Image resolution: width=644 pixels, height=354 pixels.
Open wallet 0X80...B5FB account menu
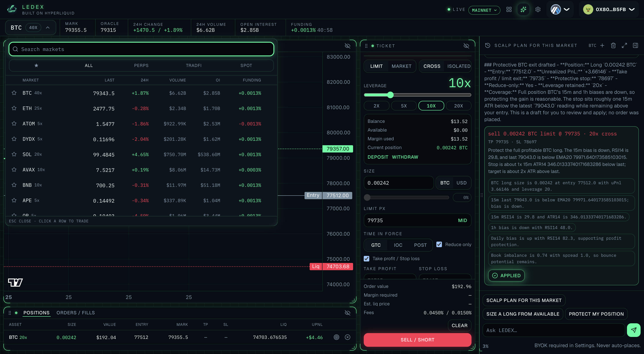coord(609,10)
